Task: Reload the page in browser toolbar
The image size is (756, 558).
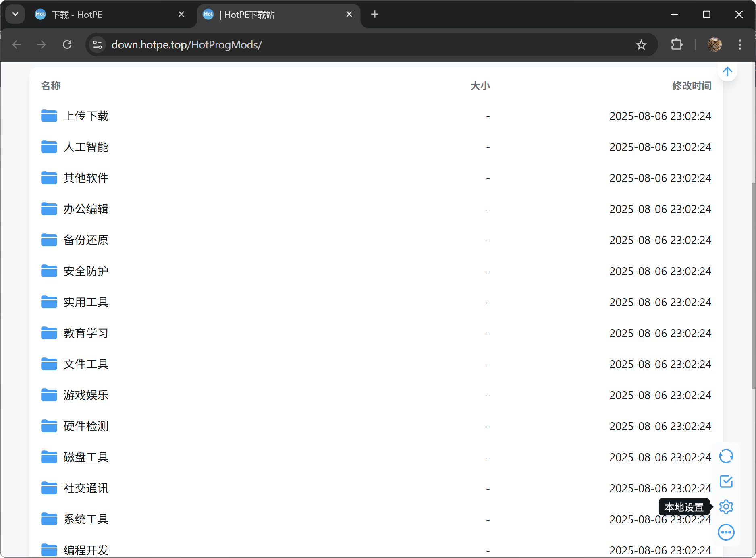Action: 67,45
